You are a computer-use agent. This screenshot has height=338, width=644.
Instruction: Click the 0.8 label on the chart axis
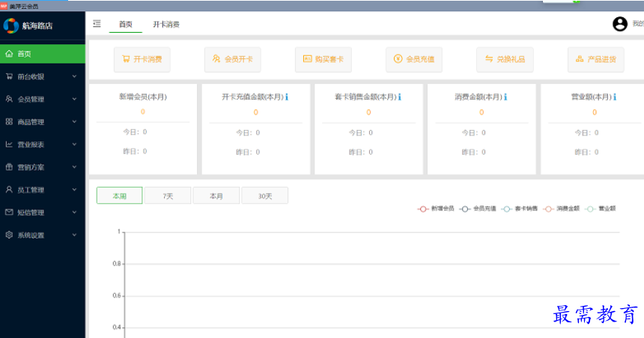(x=117, y=263)
